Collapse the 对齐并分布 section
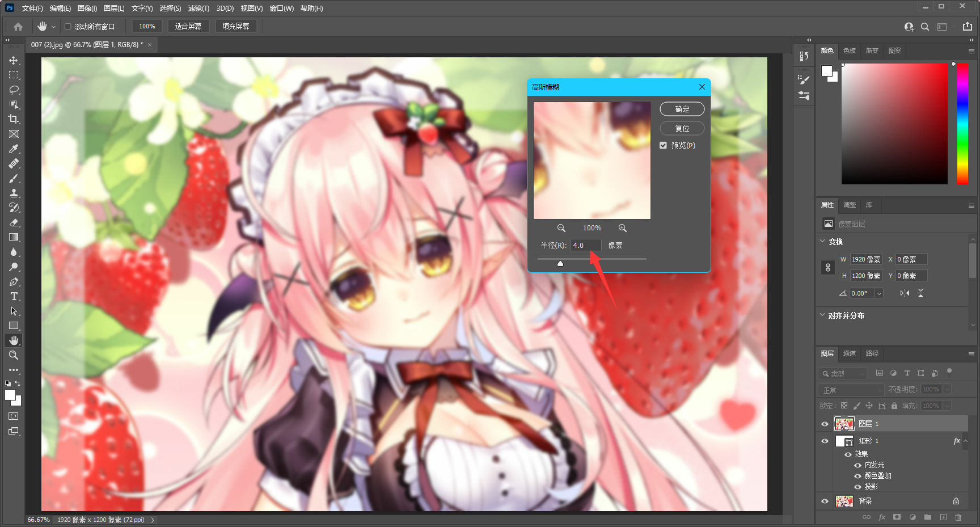This screenshot has height=527, width=980. coord(822,315)
